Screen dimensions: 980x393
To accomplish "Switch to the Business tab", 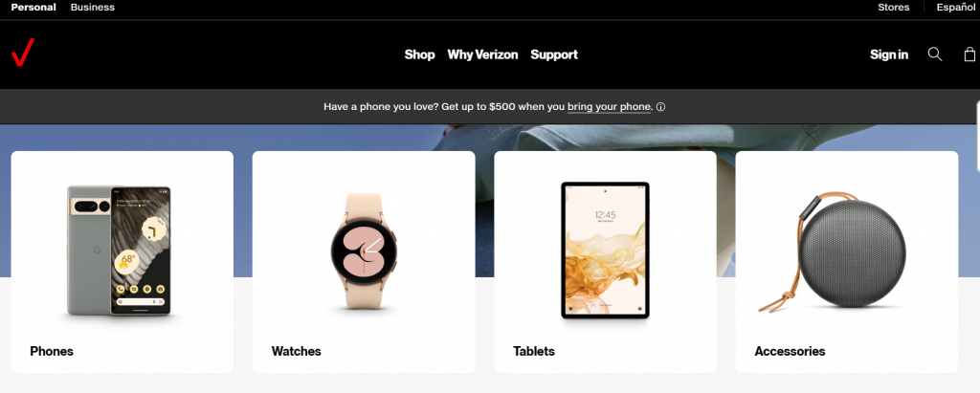I will pyautogui.click(x=93, y=8).
